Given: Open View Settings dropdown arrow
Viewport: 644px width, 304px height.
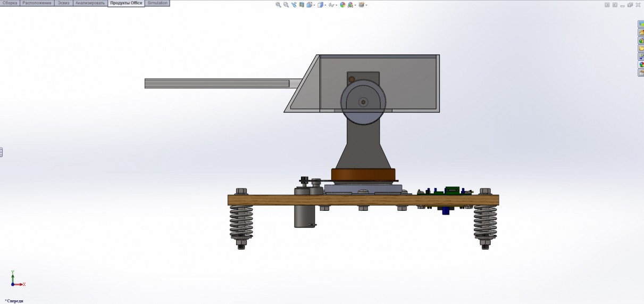Looking at the screenshot, I should [x=366, y=5].
